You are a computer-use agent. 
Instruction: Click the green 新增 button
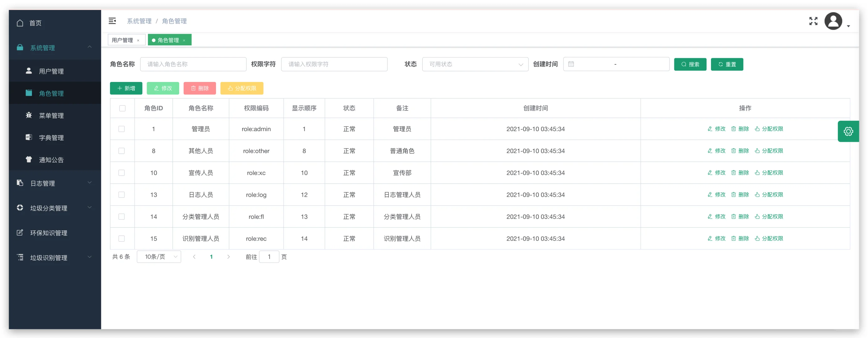pyautogui.click(x=126, y=88)
